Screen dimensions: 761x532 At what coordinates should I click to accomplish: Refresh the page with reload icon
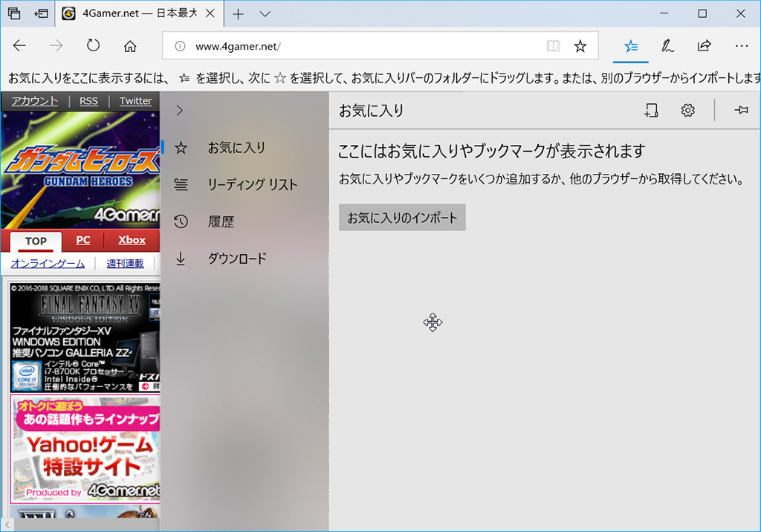[93, 46]
